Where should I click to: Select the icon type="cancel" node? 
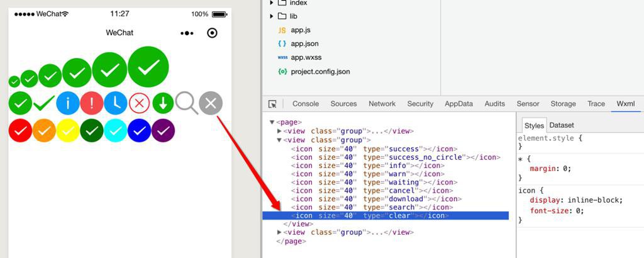tap(372, 191)
